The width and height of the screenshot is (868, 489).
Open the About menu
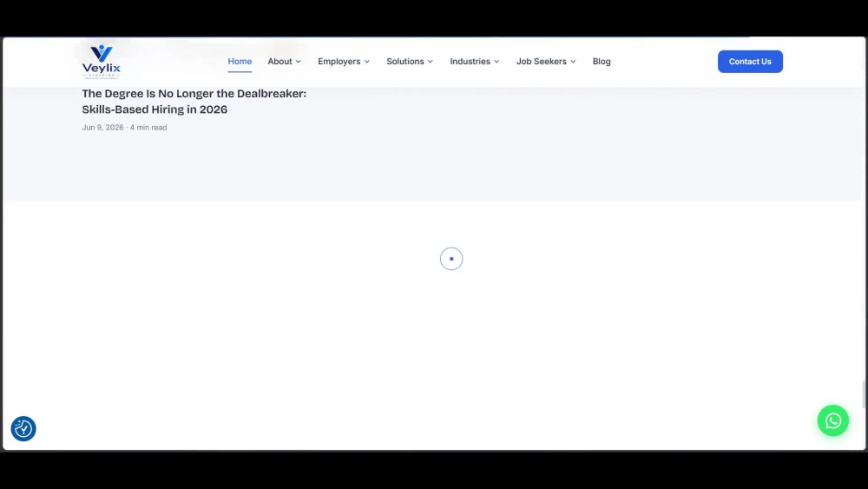click(284, 62)
